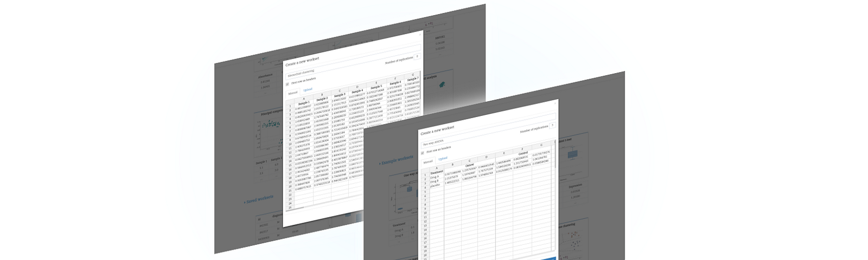This screenshot has height=260, width=868.
Task: Select Manual tab in Two-way ANOVA dialog
Action: point(427,161)
